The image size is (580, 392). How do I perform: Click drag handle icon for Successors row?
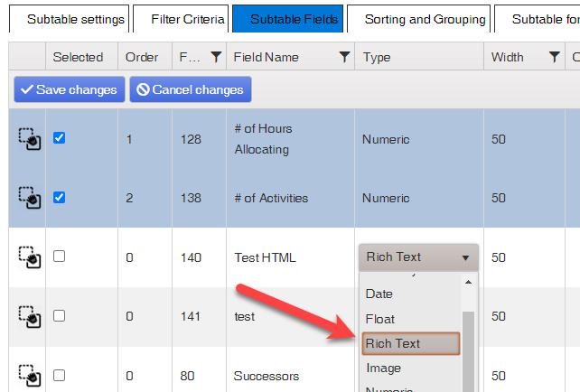(x=30, y=376)
